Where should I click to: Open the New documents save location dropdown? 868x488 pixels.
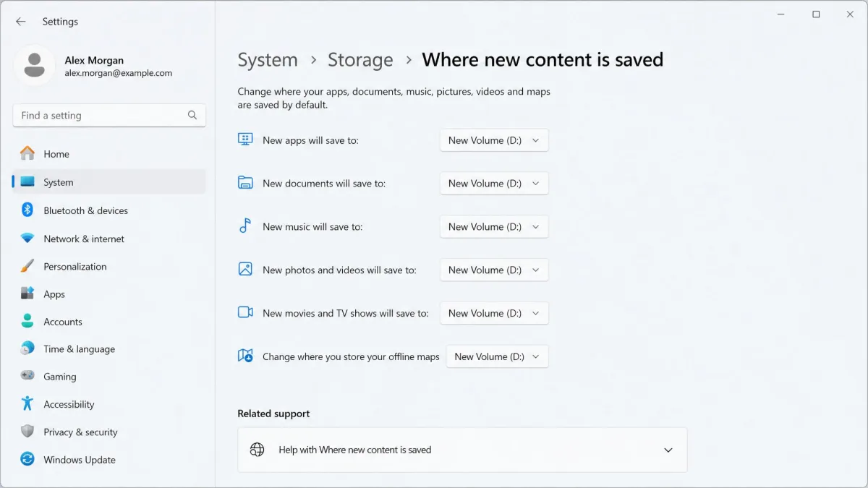tap(494, 184)
